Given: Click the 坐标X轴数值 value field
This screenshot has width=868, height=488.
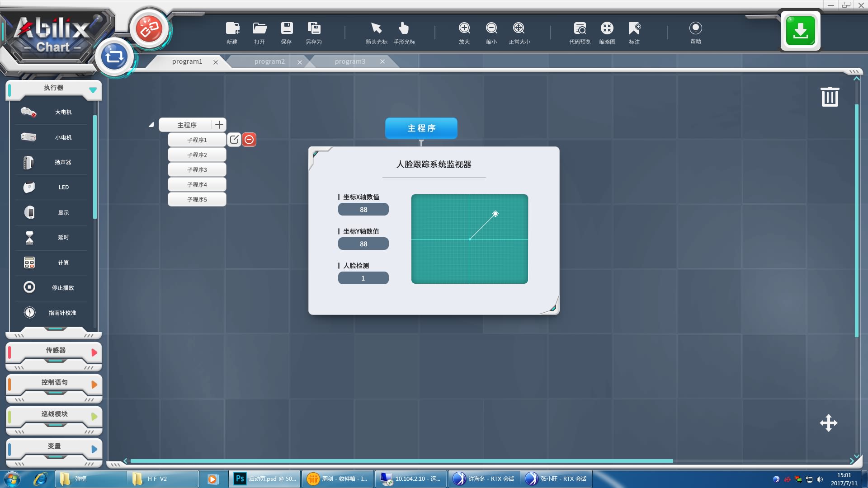Looking at the screenshot, I should tap(363, 209).
